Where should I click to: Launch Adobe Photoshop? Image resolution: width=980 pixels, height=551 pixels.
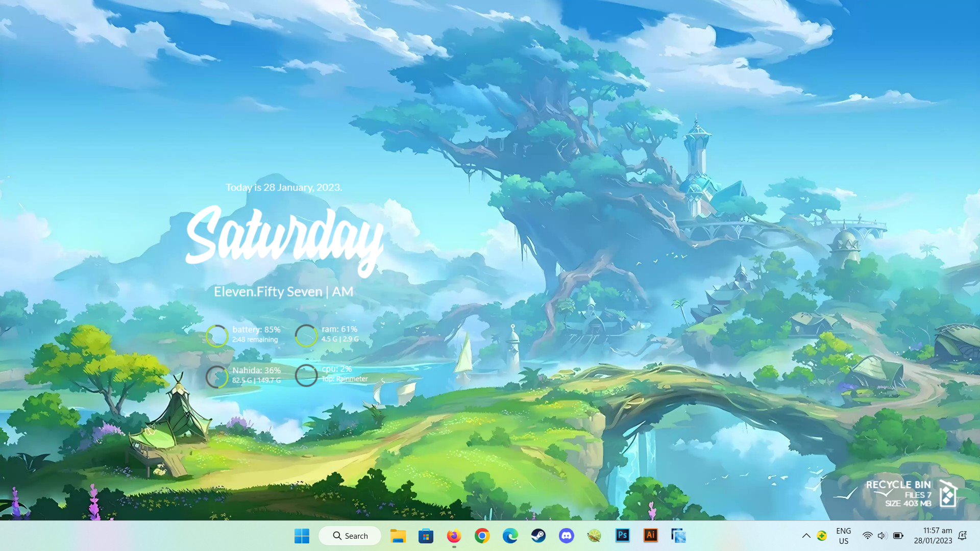622,536
